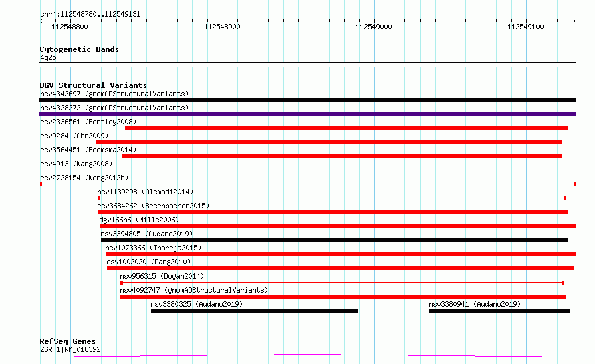Select variant label esv2728154 (Wong2012b)

point(84,178)
